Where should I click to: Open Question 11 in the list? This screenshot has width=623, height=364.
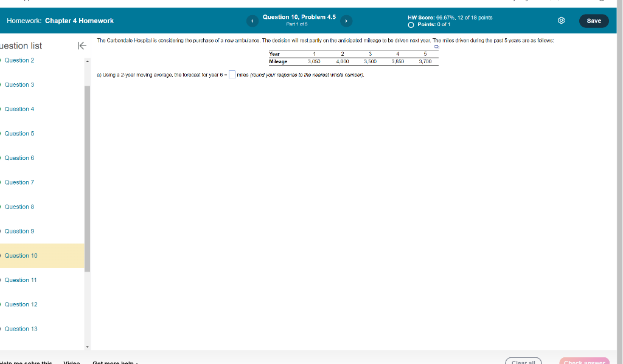21,280
